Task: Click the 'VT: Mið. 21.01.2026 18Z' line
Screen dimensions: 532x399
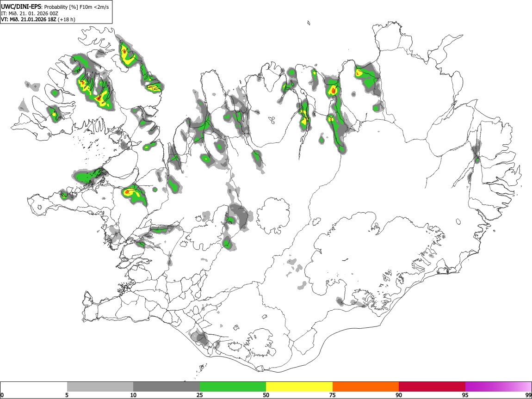Action: [x=29, y=19]
